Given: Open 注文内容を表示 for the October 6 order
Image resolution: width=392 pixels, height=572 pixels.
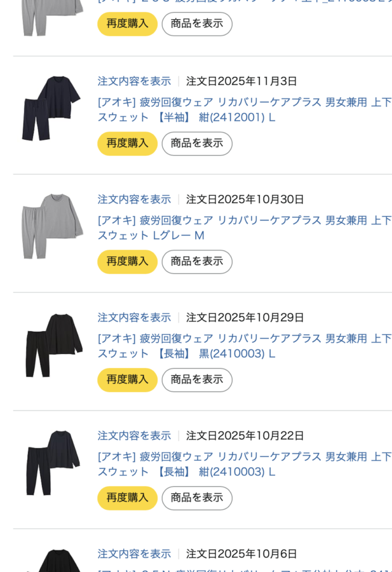Looking at the screenshot, I should 134,554.
